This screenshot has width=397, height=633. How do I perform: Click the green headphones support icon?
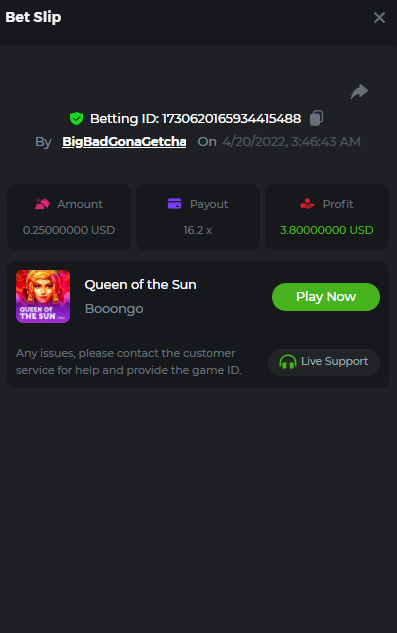(288, 362)
